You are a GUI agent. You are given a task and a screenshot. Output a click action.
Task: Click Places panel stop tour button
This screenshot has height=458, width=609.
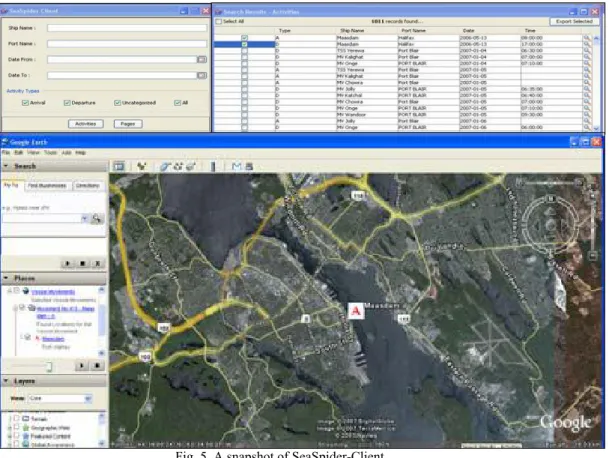[x=97, y=366]
